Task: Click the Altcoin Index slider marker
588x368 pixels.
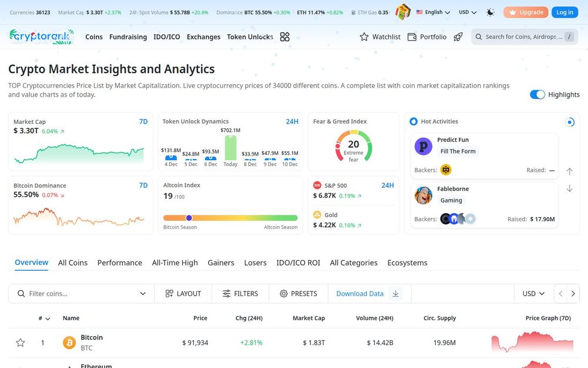Action: 189,218
